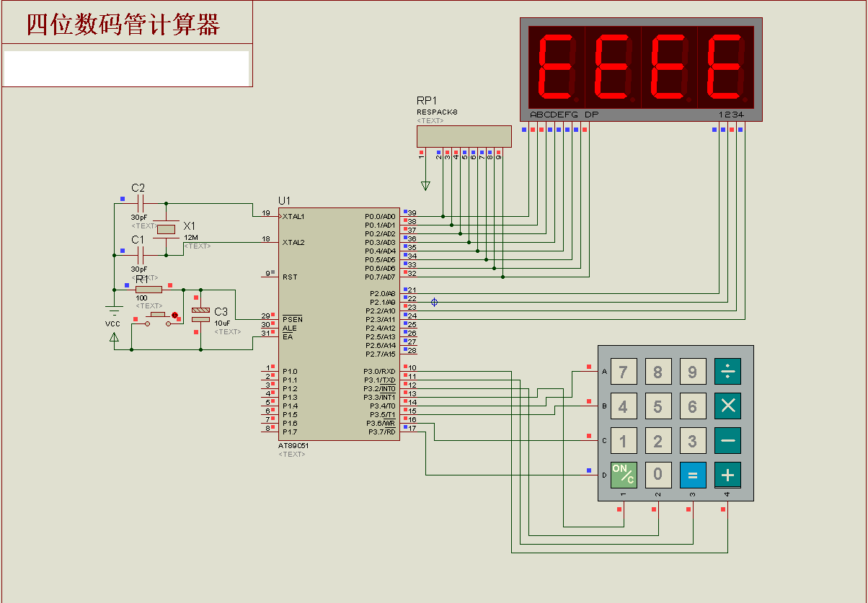Click the XTAL2 pin label

[x=293, y=242]
